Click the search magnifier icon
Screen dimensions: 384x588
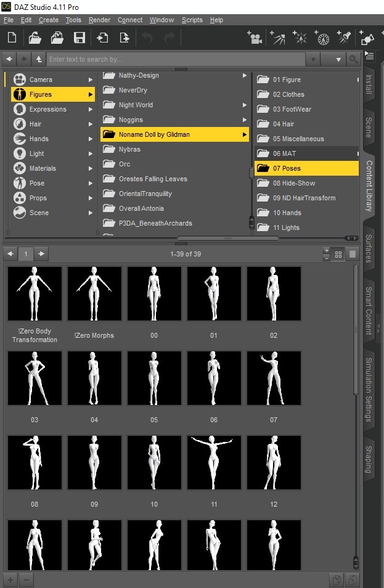pyautogui.click(x=353, y=59)
